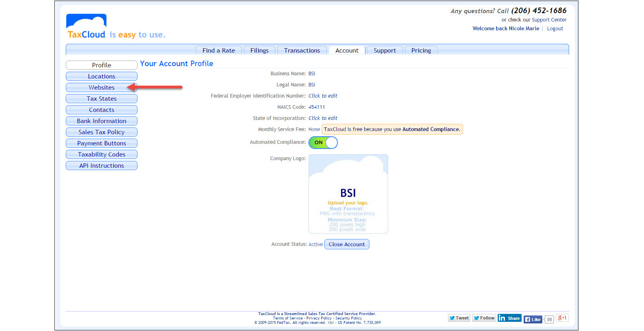Click the Monthly Service Fee None value
644x331 pixels.
(x=314, y=129)
